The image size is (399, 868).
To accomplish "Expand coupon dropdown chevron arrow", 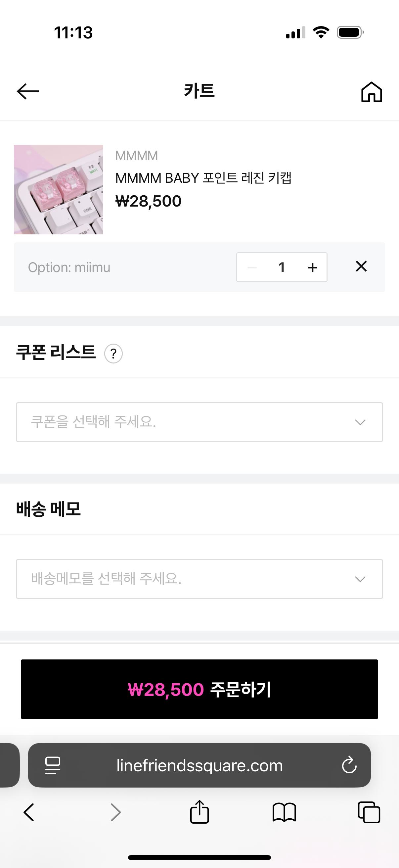I will 360,422.
